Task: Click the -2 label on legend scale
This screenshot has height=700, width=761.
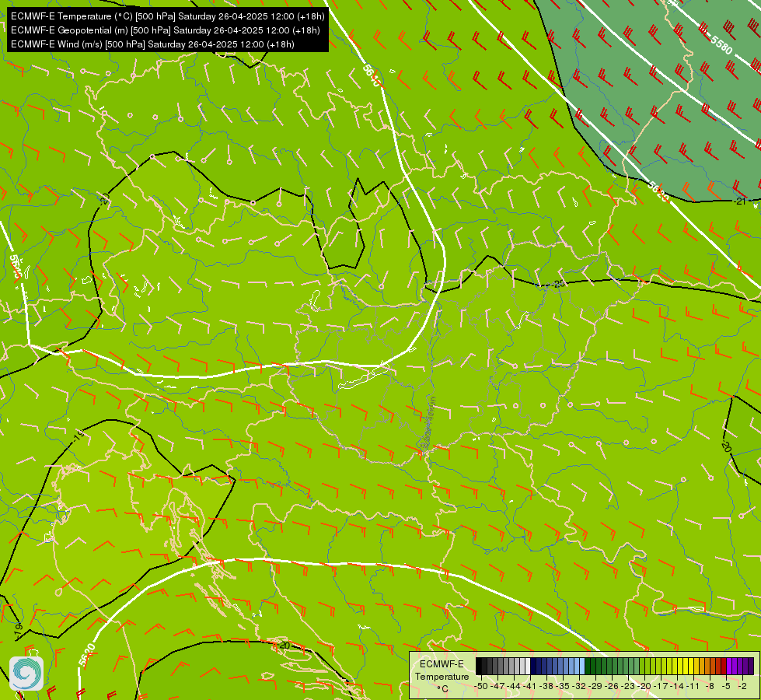Action: click(742, 687)
